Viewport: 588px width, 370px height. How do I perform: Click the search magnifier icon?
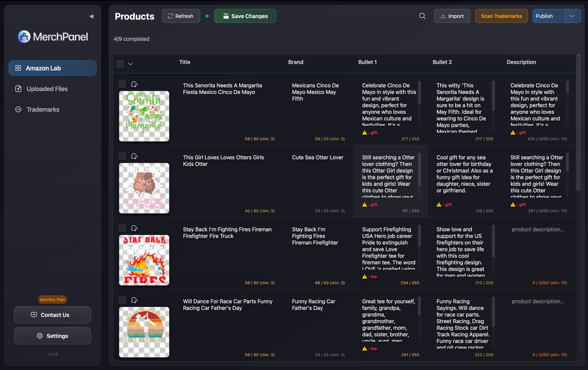pyautogui.click(x=422, y=16)
